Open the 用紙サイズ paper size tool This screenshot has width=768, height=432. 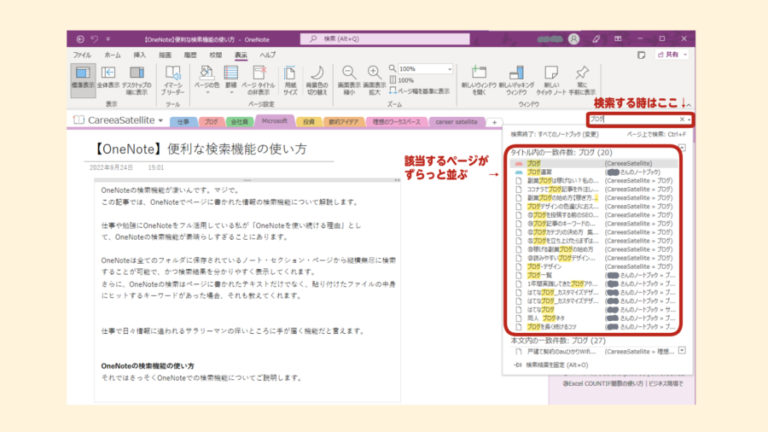tap(290, 80)
